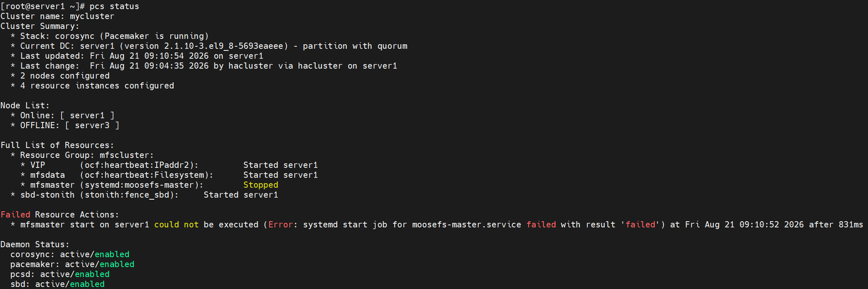Click 'server3' in the OFFLINE node list
The height and width of the screenshot is (289, 868).
point(92,126)
